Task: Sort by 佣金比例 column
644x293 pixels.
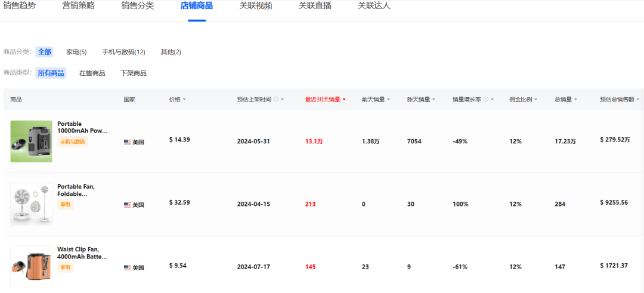Action: point(524,100)
